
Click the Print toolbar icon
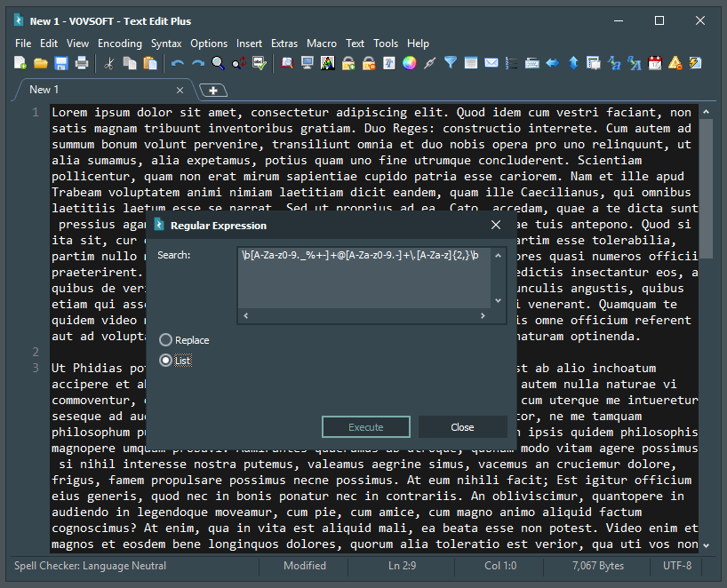(82, 63)
